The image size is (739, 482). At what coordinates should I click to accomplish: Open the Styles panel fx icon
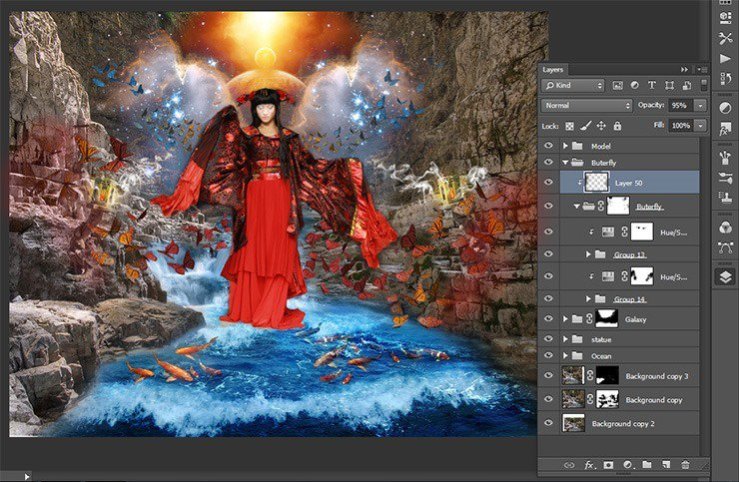pos(725,129)
